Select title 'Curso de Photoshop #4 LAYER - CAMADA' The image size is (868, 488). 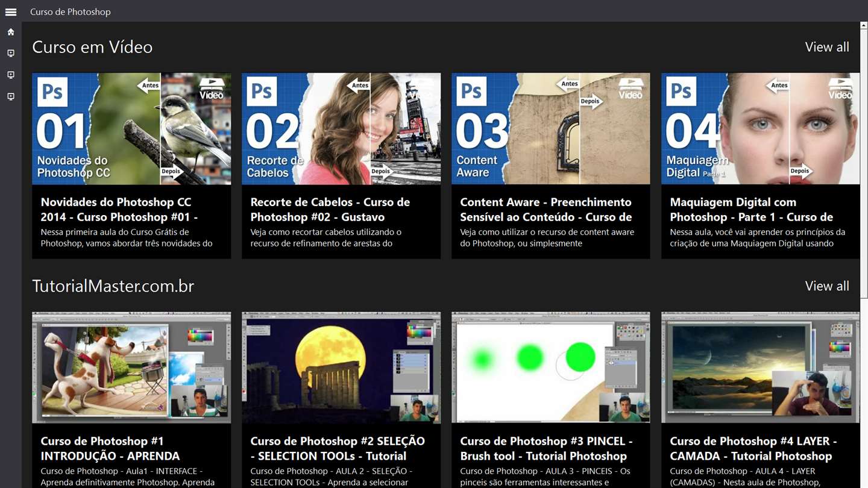pos(753,448)
